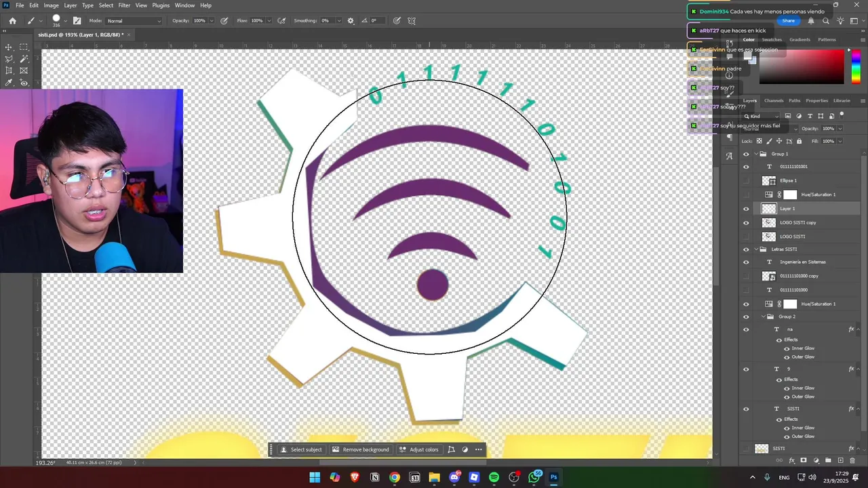The image size is (868, 488).
Task: Filter layers by pixel layers icon
Action: coord(787,116)
